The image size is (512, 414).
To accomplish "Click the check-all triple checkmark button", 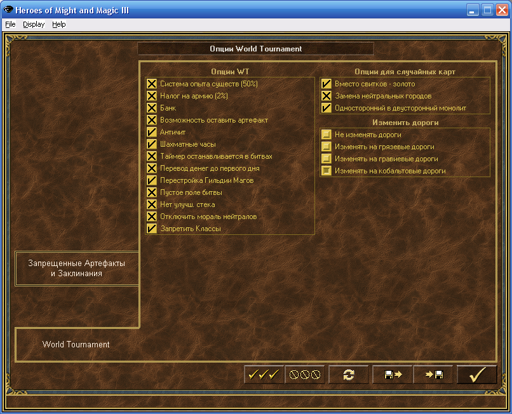I will coord(264,375).
